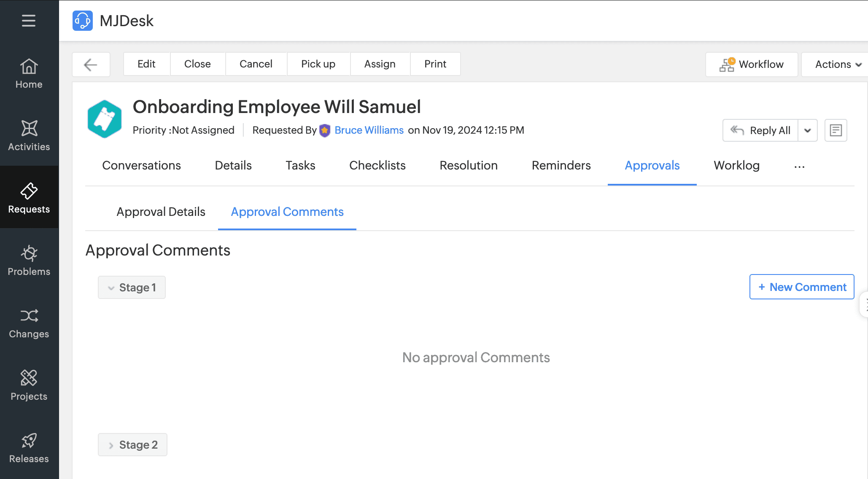Click the back arrow button
868x479 pixels.
pyautogui.click(x=91, y=65)
